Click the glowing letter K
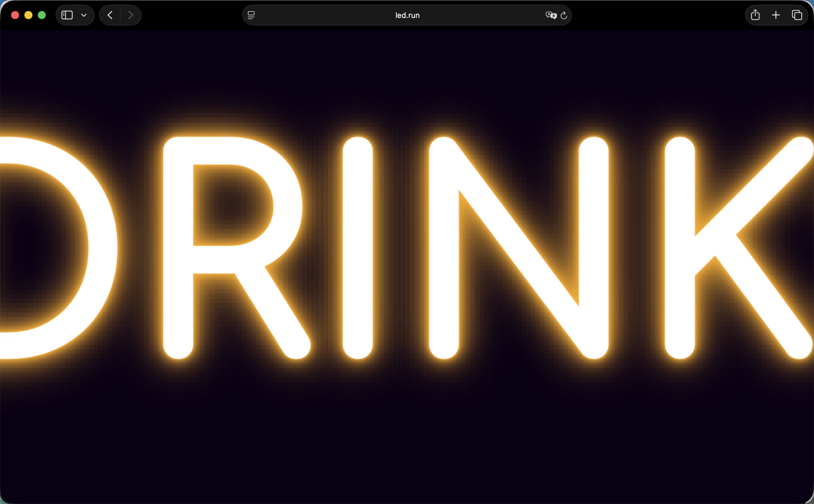Screen dimensions: 814x504 (679, 247)
